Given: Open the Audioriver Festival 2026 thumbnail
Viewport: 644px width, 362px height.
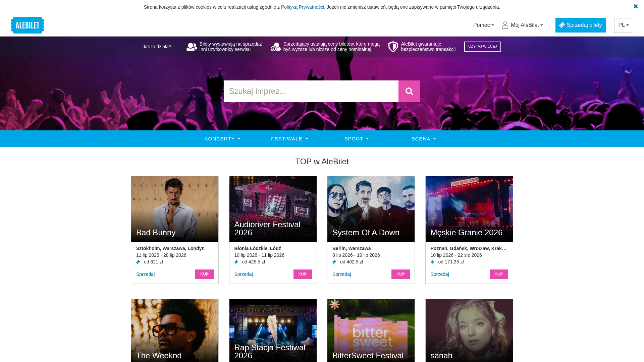Looking at the screenshot, I should [x=273, y=209].
